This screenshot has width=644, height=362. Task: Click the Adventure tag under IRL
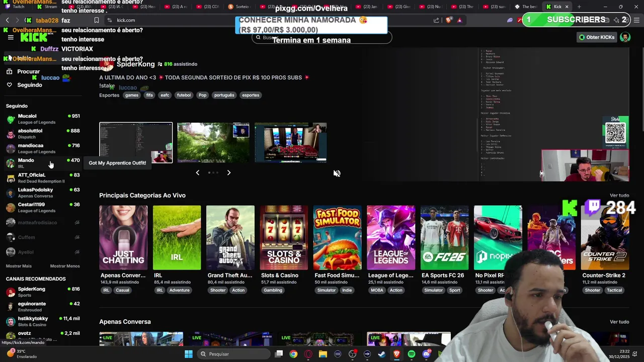(x=179, y=290)
